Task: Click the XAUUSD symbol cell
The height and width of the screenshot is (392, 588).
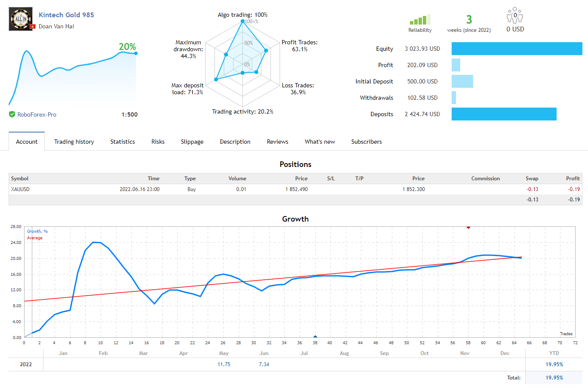Action: [x=20, y=189]
